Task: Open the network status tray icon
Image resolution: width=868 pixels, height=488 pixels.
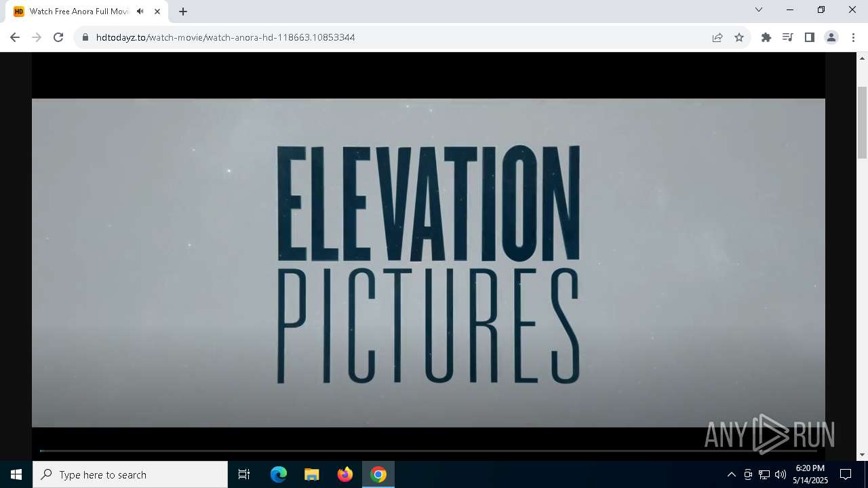Action: pos(764,474)
